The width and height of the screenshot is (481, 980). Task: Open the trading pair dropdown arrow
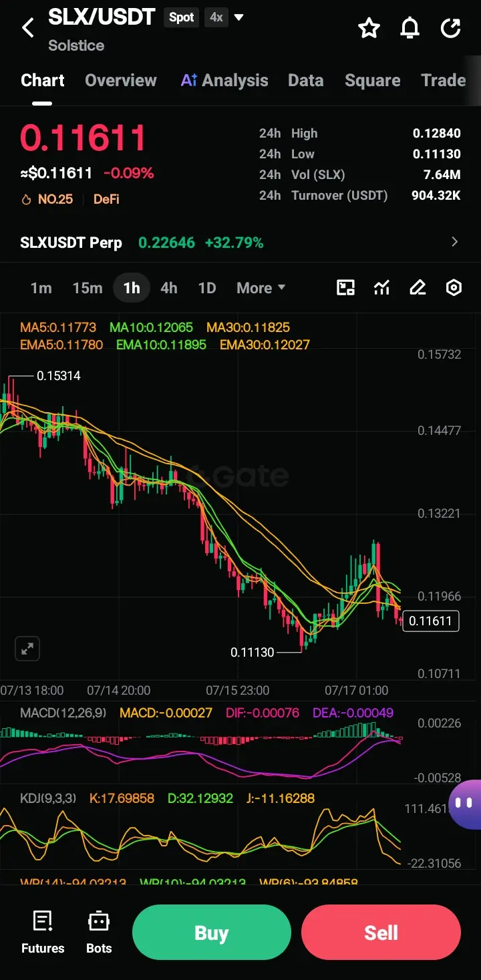[x=238, y=17]
